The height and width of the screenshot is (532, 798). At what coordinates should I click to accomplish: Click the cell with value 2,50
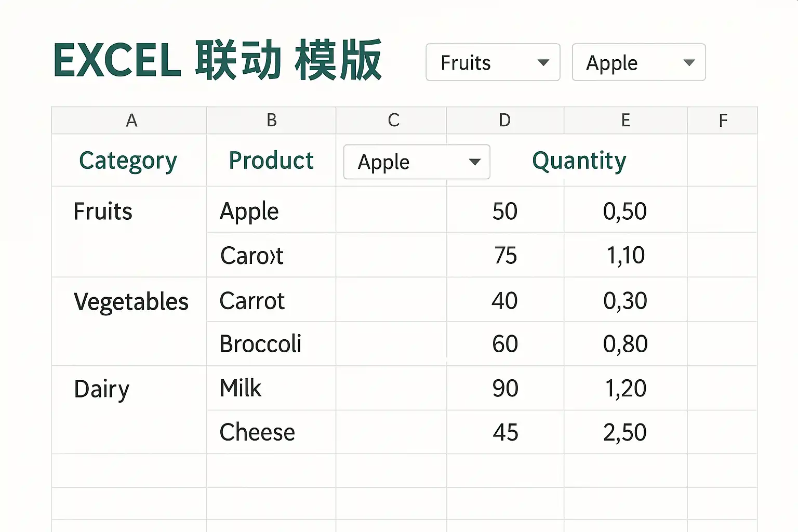pyautogui.click(x=626, y=432)
